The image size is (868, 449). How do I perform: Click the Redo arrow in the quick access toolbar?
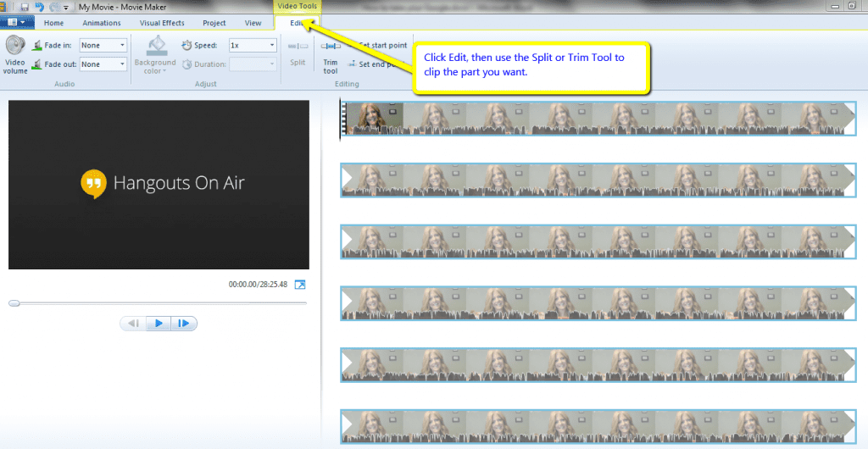53,7
